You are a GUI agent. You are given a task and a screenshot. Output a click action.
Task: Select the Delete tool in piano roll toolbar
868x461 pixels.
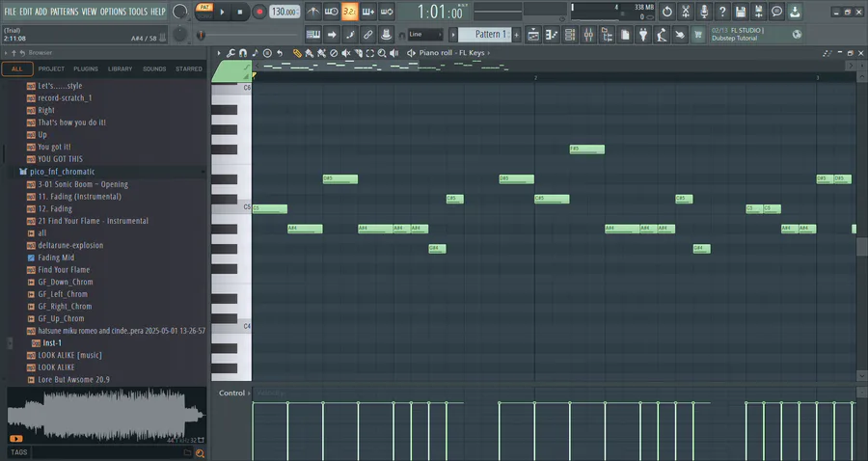334,53
